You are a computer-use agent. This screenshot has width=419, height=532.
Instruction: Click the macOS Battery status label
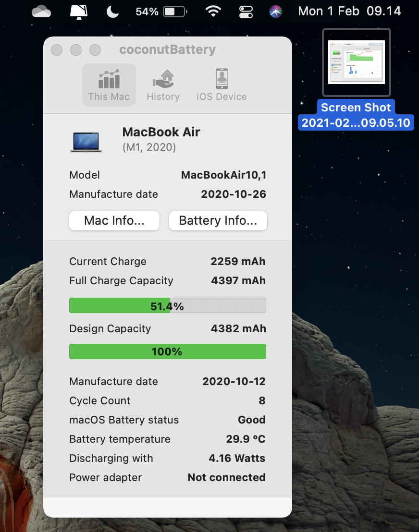[x=124, y=420]
